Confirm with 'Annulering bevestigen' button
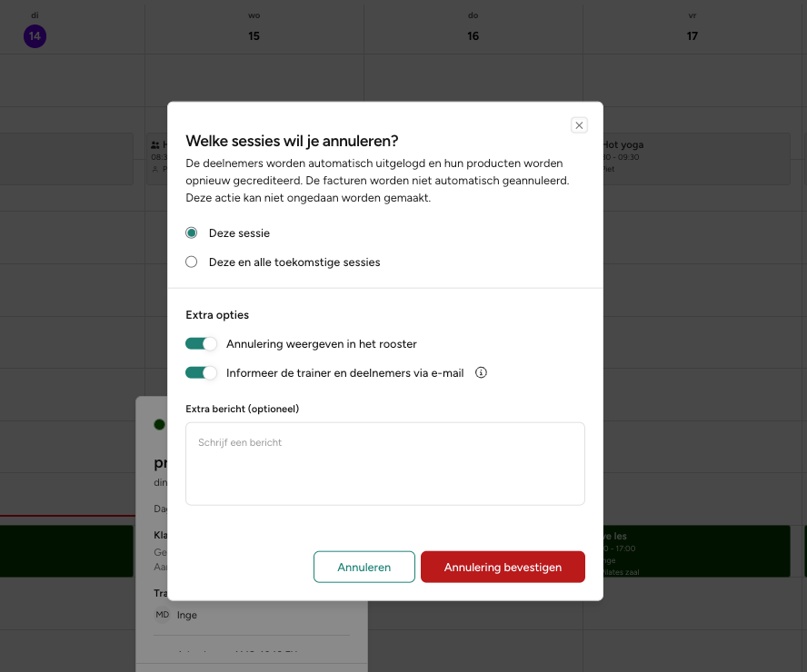This screenshot has height=672, width=807. pyautogui.click(x=503, y=567)
